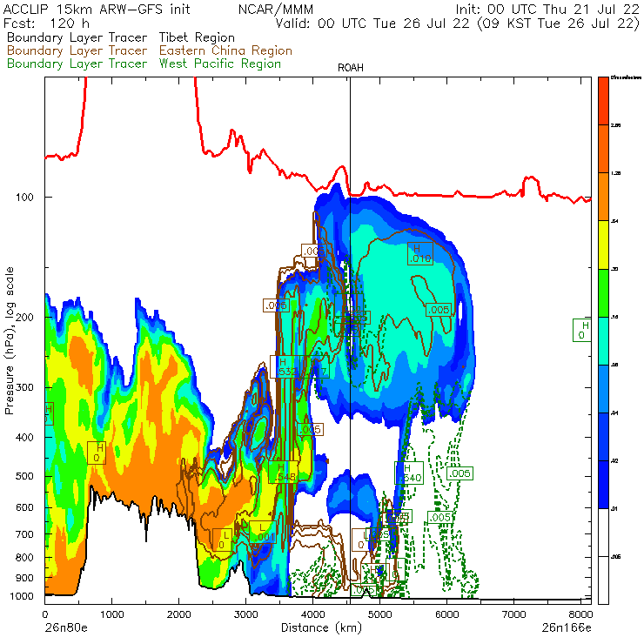
Task: Click the 800 hPa pressure tick label
Action: 24,557
